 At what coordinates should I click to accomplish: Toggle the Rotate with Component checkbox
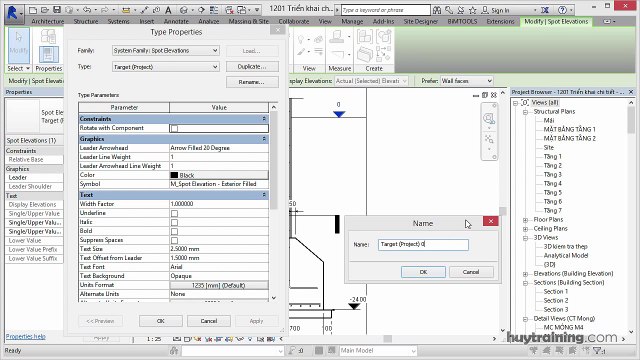pos(174,129)
